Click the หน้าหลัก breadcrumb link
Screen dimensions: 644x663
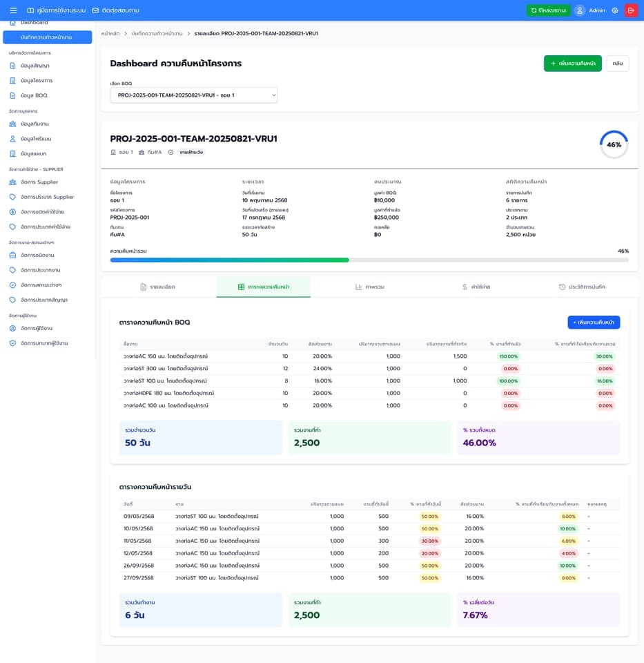(x=110, y=33)
